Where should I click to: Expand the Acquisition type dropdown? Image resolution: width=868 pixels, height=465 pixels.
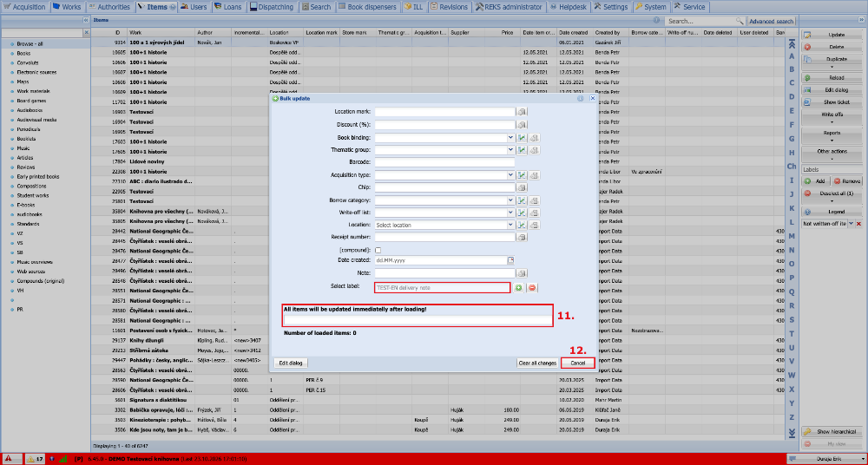tap(510, 175)
